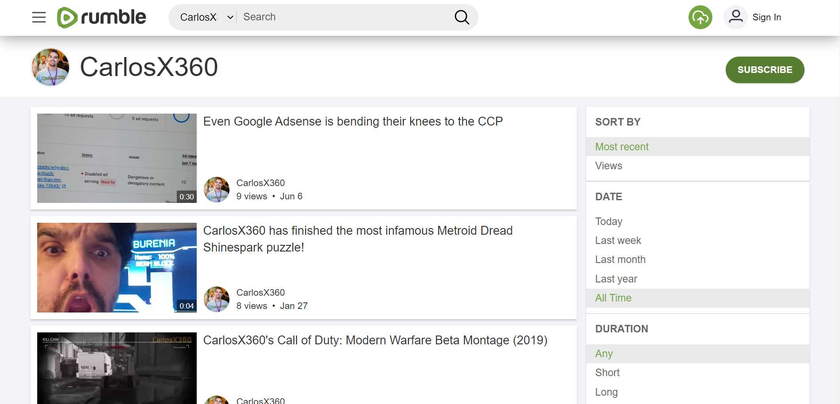The height and width of the screenshot is (404, 840).
Task: Filter date to Last month
Action: 698,259
